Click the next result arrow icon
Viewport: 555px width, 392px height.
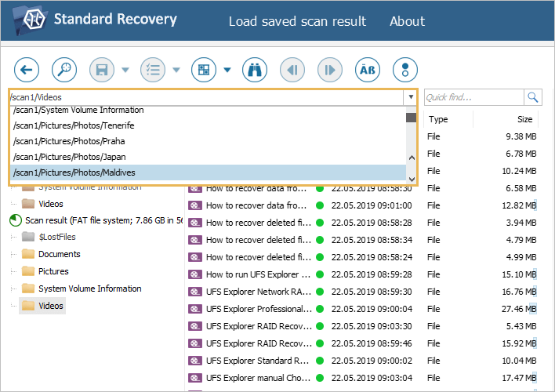tap(330, 70)
